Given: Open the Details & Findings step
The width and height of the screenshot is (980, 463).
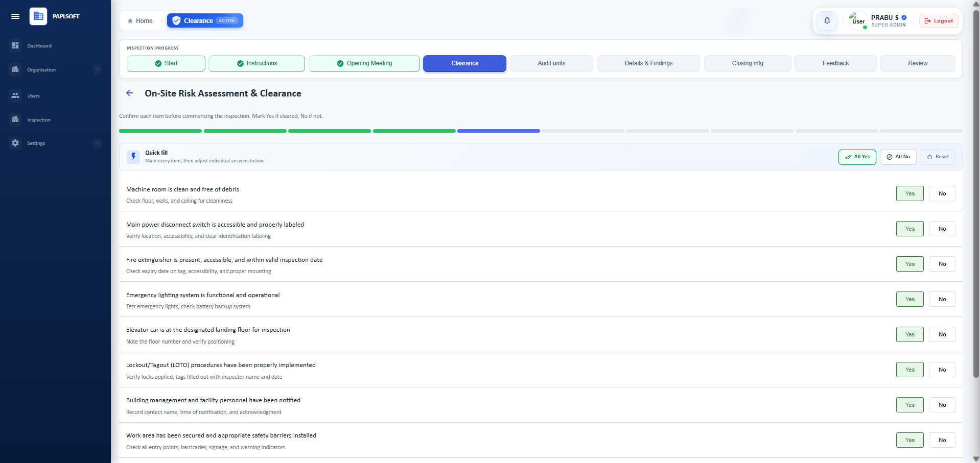Looking at the screenshot, I should pyautogui.click(x=648, y=63).
